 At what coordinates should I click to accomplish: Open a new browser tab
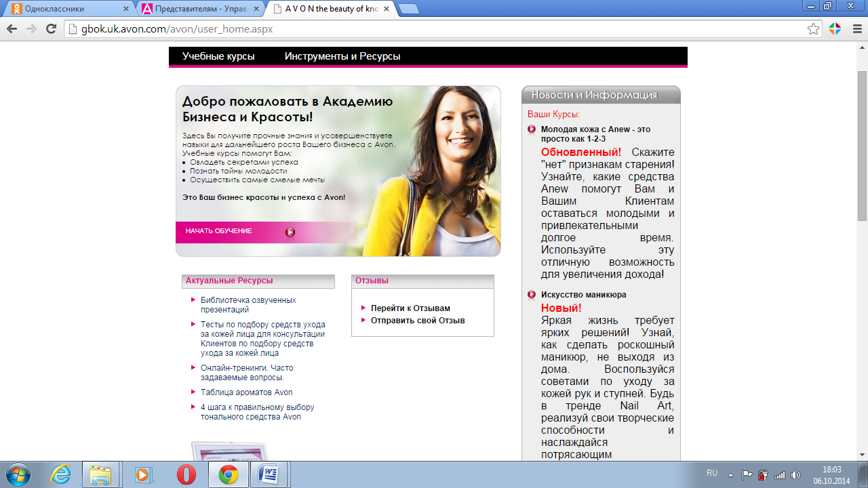click(409, 9)
